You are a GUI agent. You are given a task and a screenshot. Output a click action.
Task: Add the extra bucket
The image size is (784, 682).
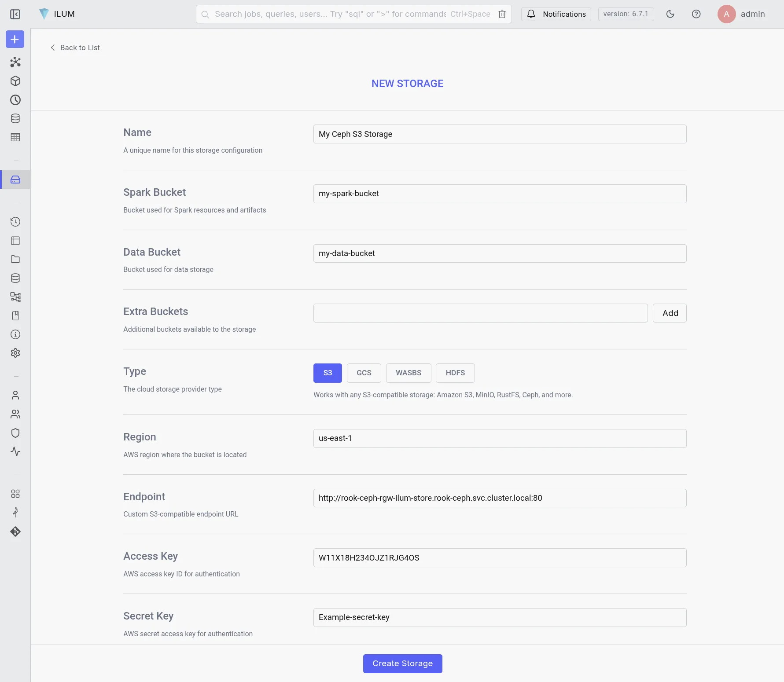click(670, 313)
